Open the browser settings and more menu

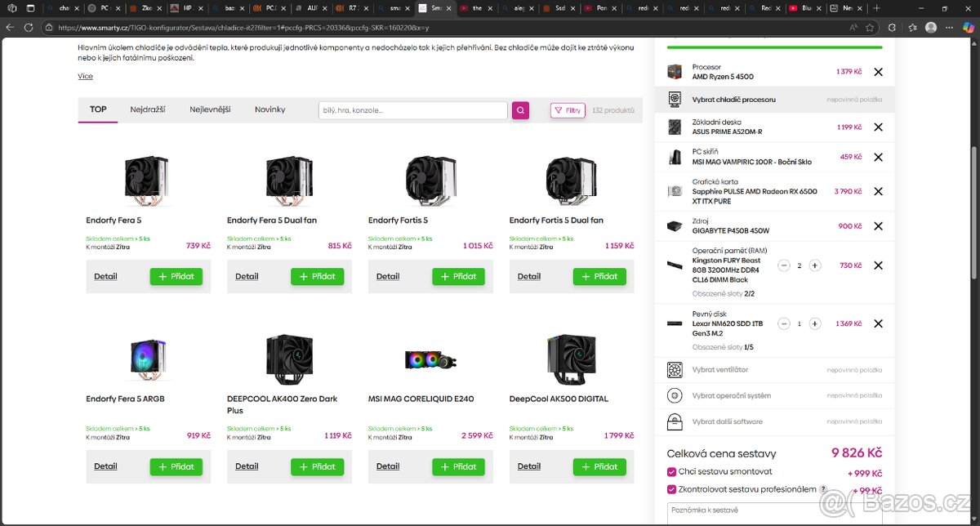950,27
